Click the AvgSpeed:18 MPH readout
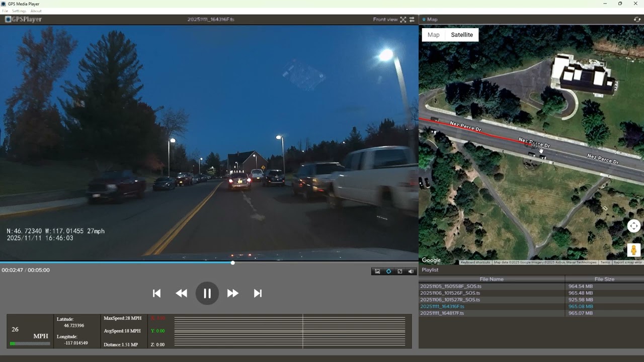The width and height of the screenshot is (644, 362). (x=122, y=331)
